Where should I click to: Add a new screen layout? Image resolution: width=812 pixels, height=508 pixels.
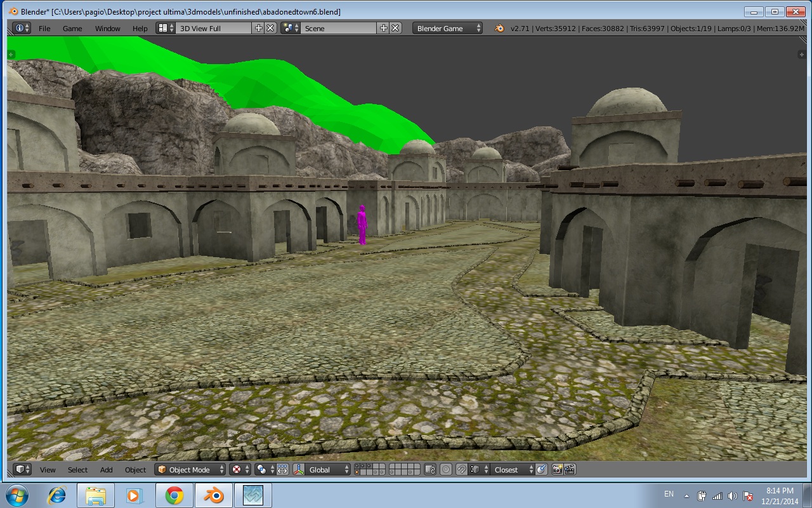tap(258, 28)
